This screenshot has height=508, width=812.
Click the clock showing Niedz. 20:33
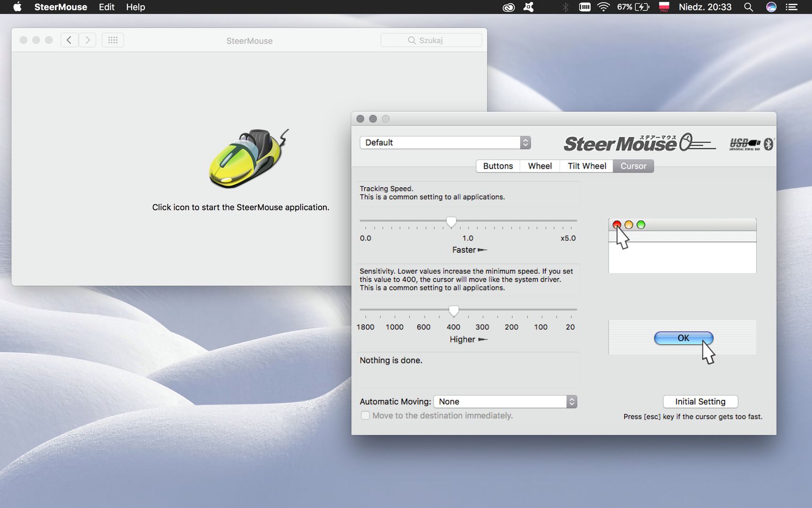(x=705, y=7)
